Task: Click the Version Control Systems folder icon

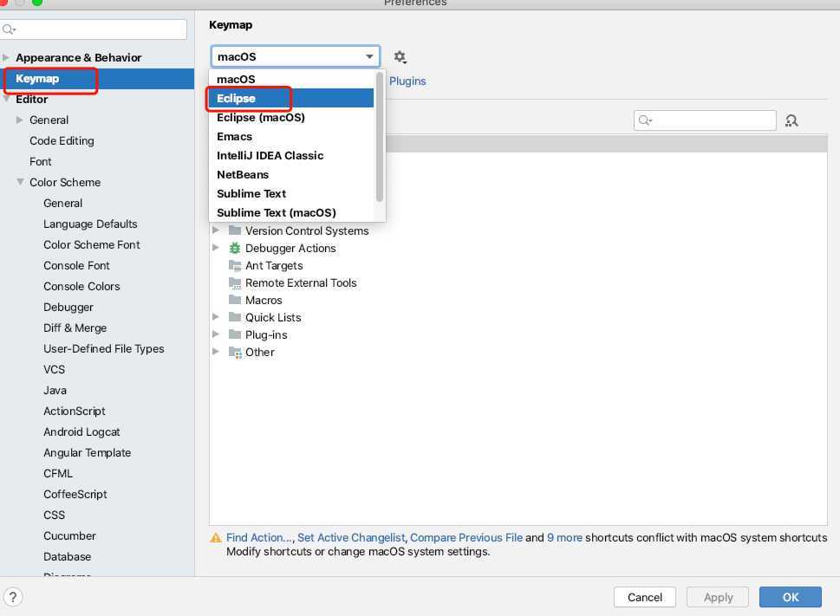Action: 235,230
